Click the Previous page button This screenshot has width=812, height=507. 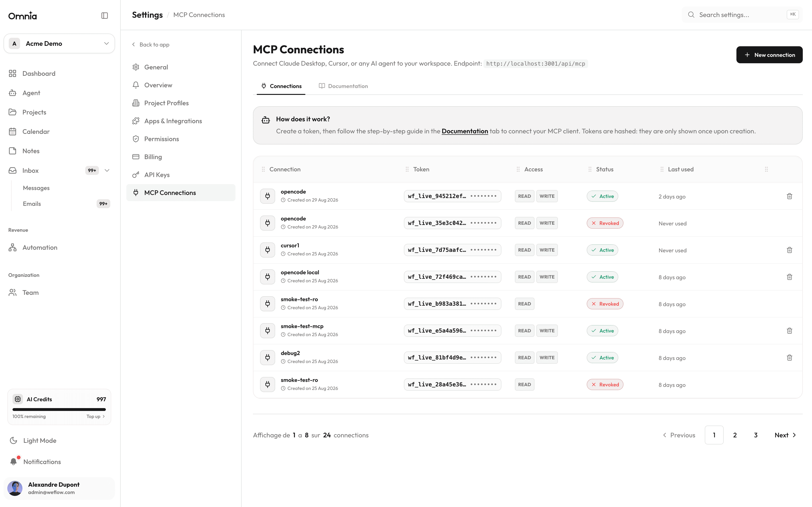click(679, 435)
